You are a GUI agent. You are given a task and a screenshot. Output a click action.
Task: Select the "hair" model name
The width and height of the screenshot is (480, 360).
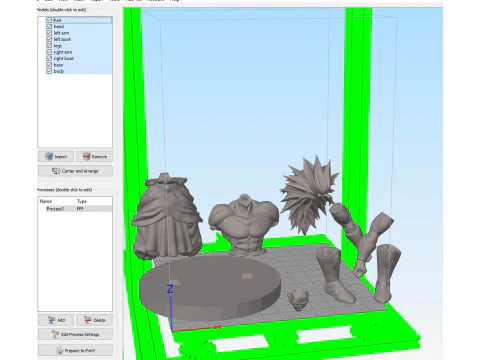point(58,20)
